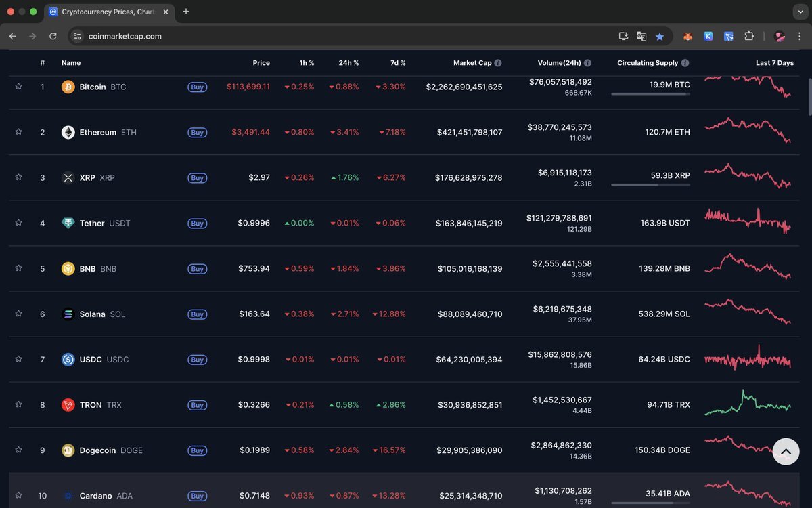Click the install app icon in address bar
The height and width of the screenshot is (508, 812).
[x=623, y=36]
